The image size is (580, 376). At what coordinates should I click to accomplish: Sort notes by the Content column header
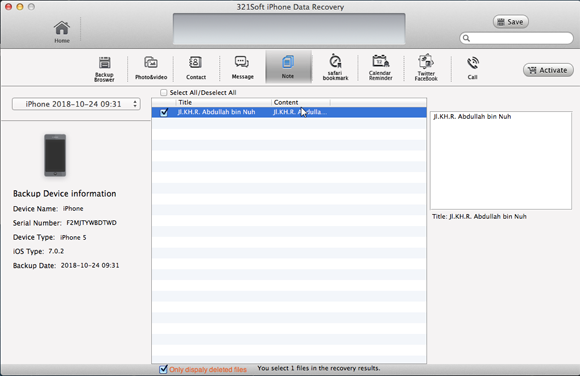pos(301,103)
